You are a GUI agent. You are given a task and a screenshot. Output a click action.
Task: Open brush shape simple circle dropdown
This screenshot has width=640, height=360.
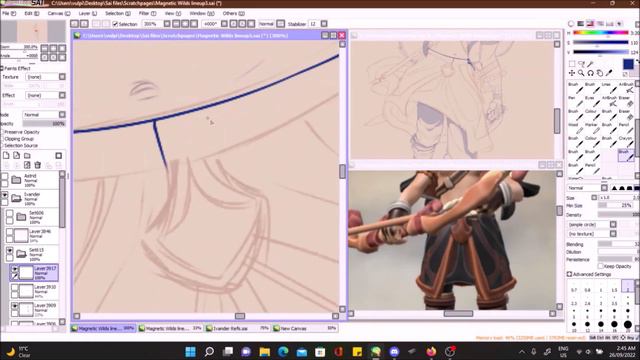613,224
